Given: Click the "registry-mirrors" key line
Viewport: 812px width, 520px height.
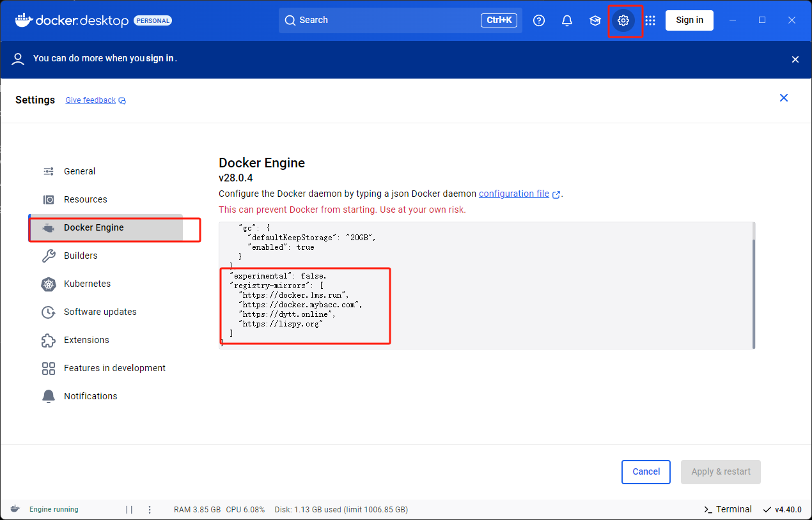Looking at the screenshot, I should pyautogui.click(x=276, y=286).
